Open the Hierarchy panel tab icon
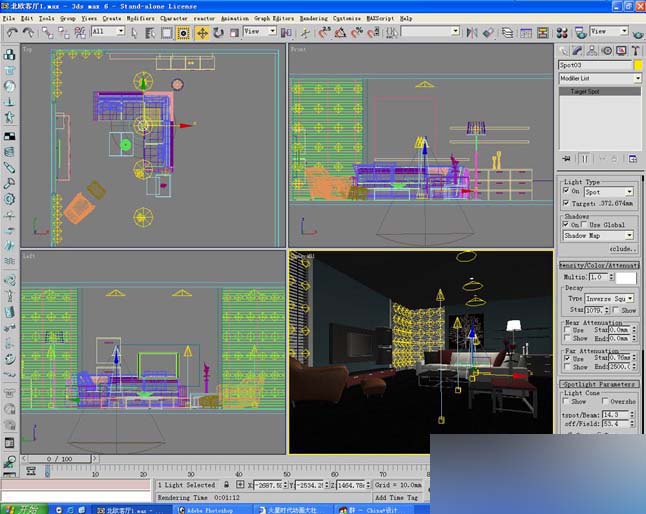This screenshot has width=646, height=514. pyautogui.click(x=594, y=50)
